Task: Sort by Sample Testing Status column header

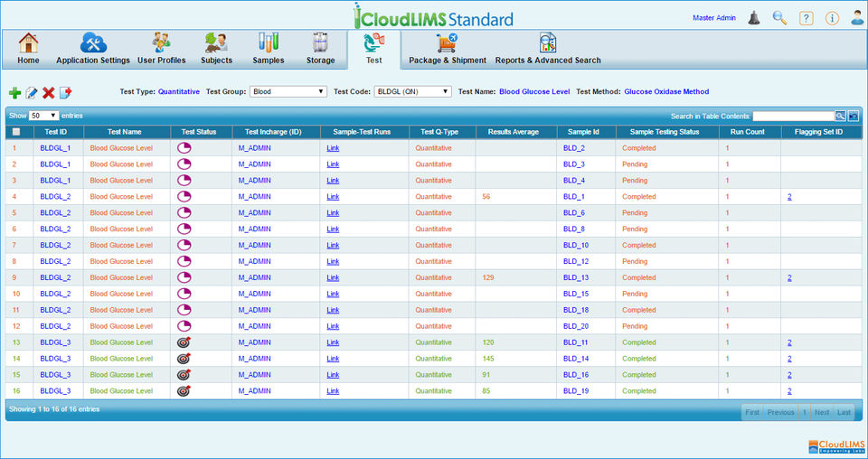Action: pos(665,132)
